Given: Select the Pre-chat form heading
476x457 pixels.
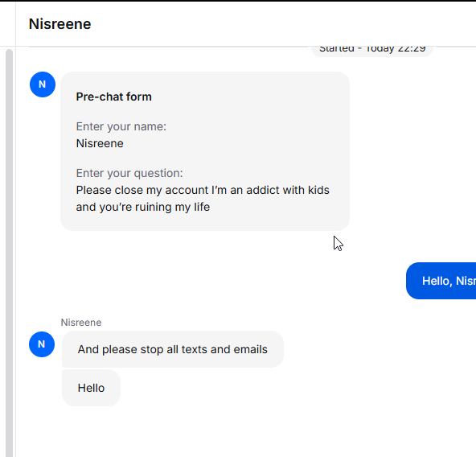Looking at the screenshot, I should (x=114, y=97).
